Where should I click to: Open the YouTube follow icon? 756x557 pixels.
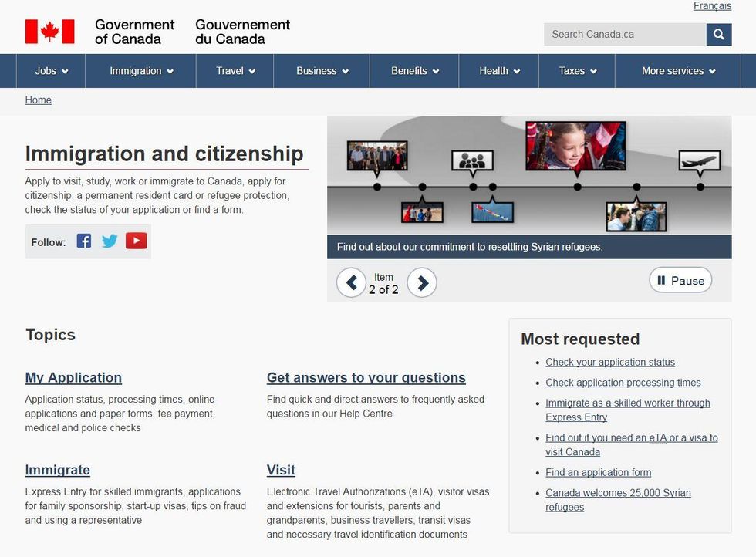click(x=136, y=241)
